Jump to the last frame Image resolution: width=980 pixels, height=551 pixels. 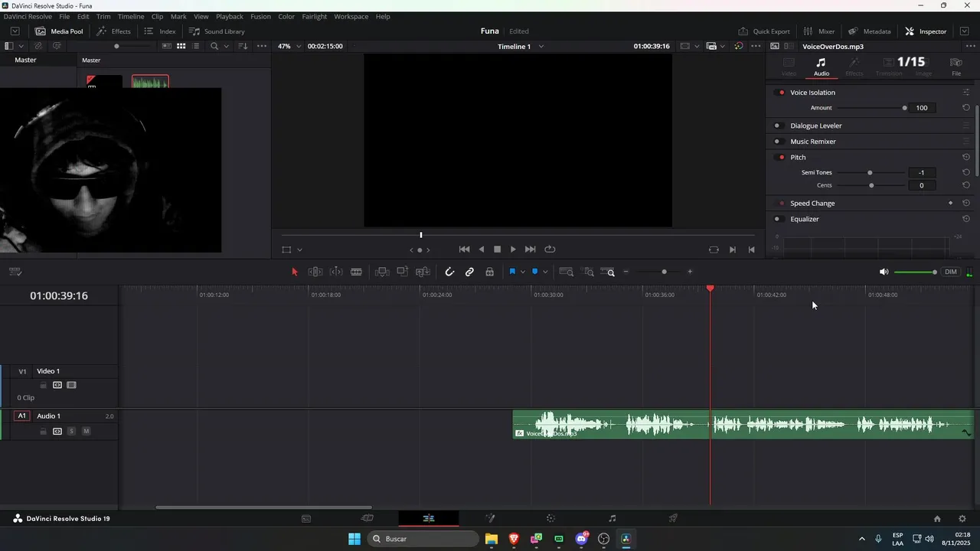530,249
